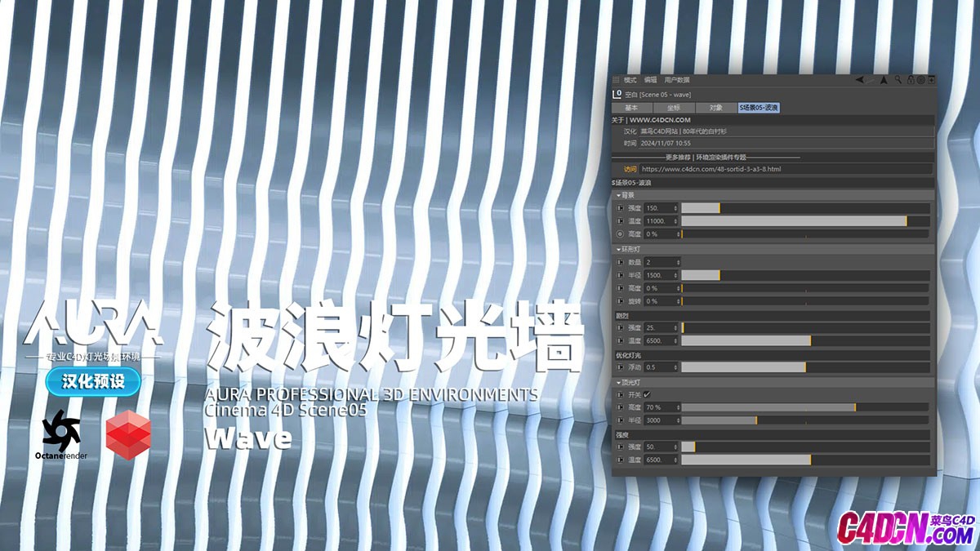Click the new attribute manager plus icon

point(932,80)
